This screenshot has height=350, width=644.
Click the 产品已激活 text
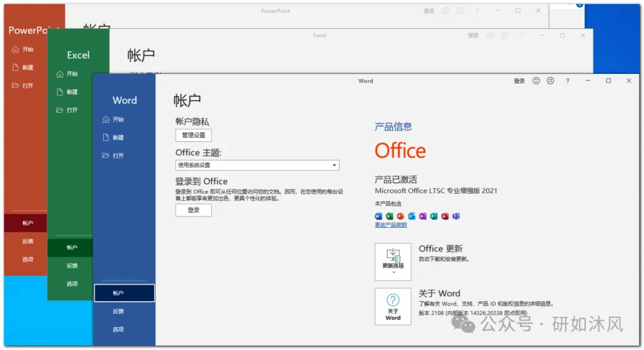(x=395, y=179)
